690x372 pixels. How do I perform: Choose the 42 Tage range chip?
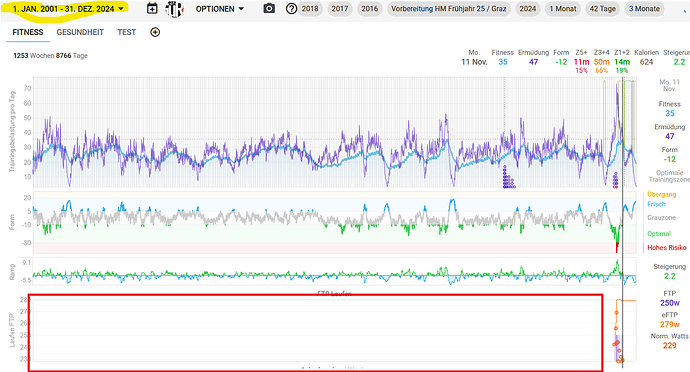click(x=602, y=9)
